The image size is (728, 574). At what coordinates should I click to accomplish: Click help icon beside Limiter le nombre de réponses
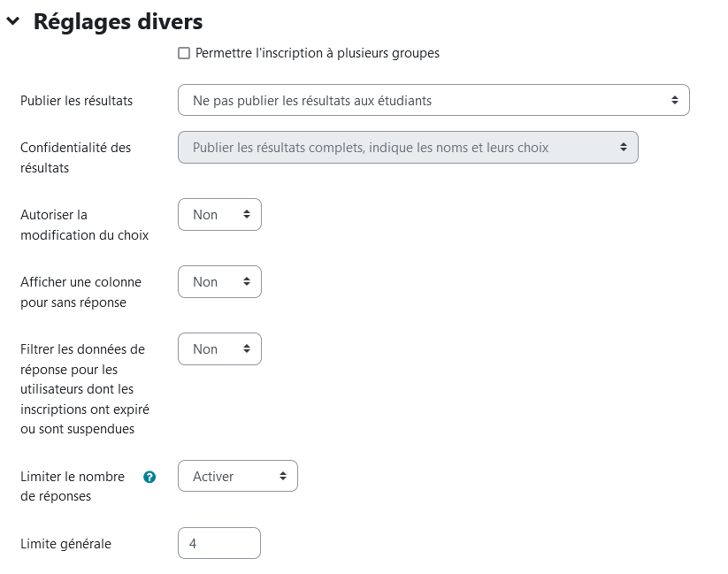(x=149, y=477)
